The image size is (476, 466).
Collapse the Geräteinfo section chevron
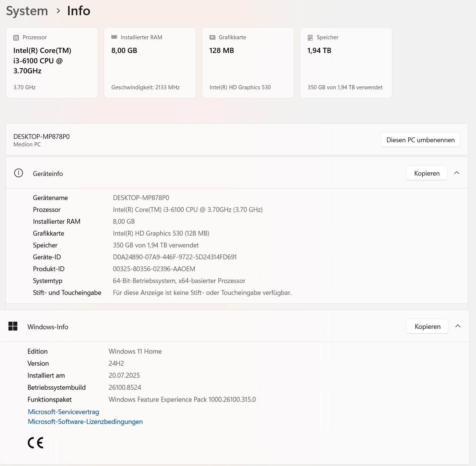(x=457, y=173)
